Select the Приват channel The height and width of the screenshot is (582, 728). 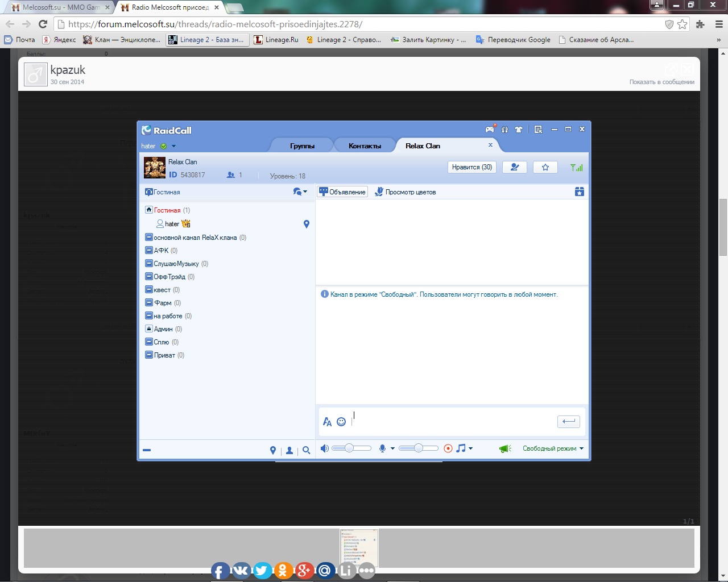(164, 355)
